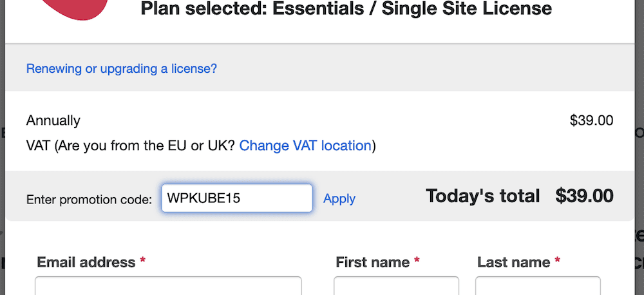The width and height of the screenshot is (644, 295).
Task: Click the VAT EU or UK question text
Action: point(131,146)
